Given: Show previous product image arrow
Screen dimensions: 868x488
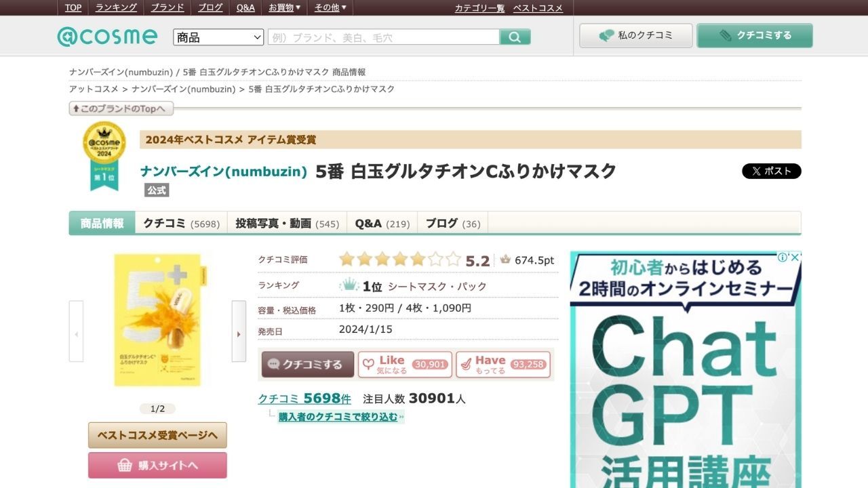Looking at the screenshot, I should (x=76, y=331).
